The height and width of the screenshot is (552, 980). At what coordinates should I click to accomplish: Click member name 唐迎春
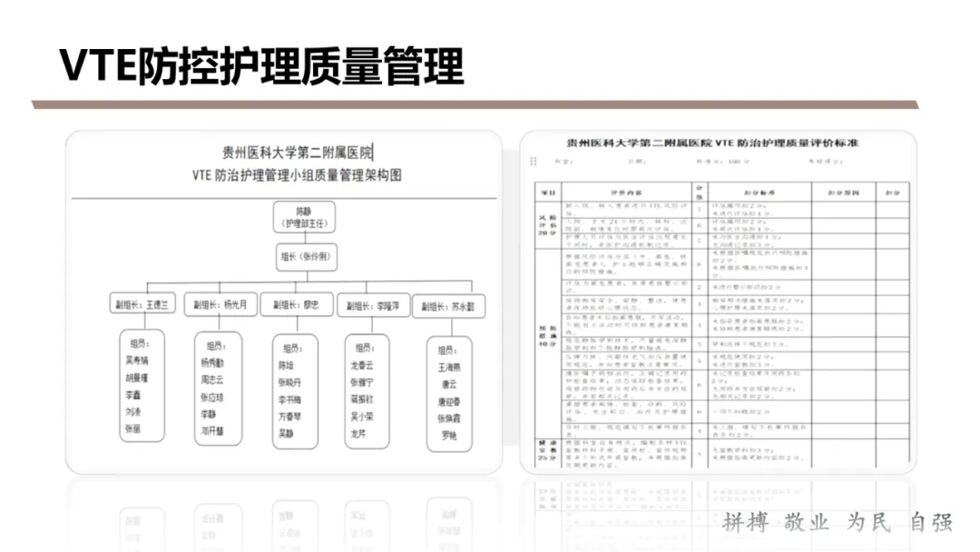point(449,401)
